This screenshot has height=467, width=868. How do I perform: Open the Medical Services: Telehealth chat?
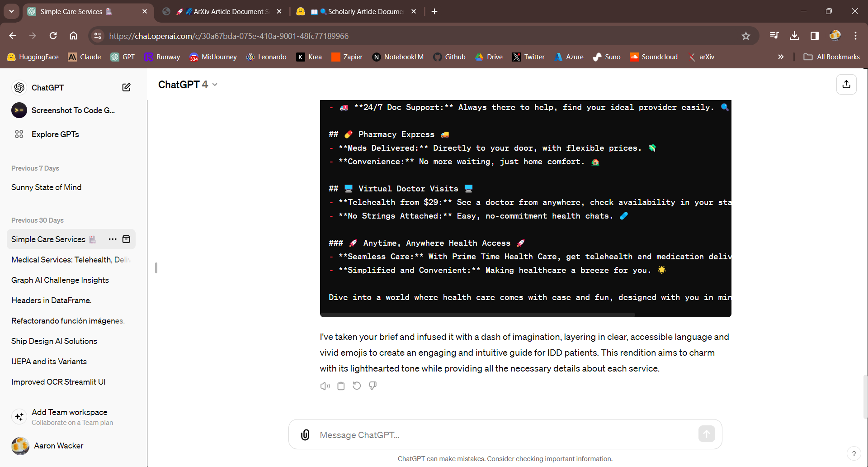click(x=71, y=260)
